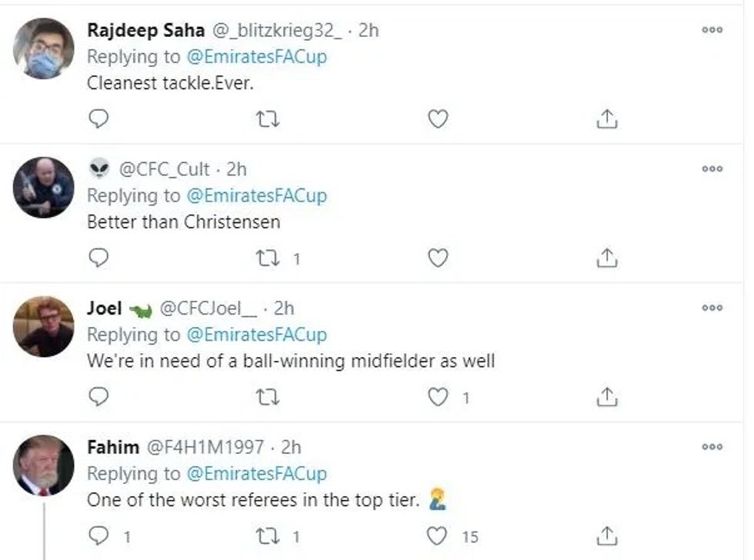Open more options on Rajdeep Saha's tweet
This screenshot has height=560, width=754.
[x=712, y=30]
